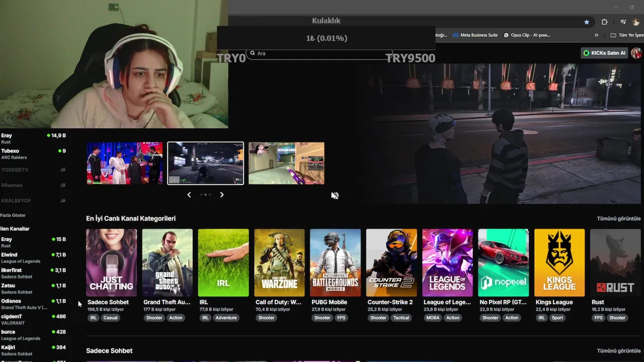The image size is (644, 362).
Task: Open the Odisnos channel in sidebar
Action: [33, 304]
